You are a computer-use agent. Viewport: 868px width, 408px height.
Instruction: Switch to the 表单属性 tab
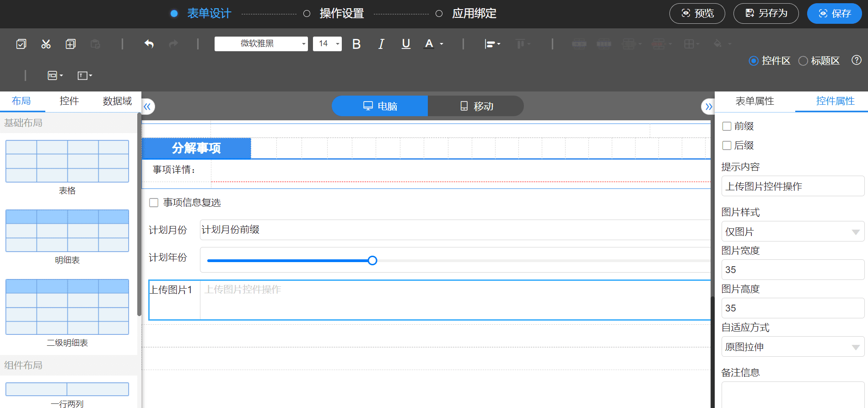(x=755, y=101)
